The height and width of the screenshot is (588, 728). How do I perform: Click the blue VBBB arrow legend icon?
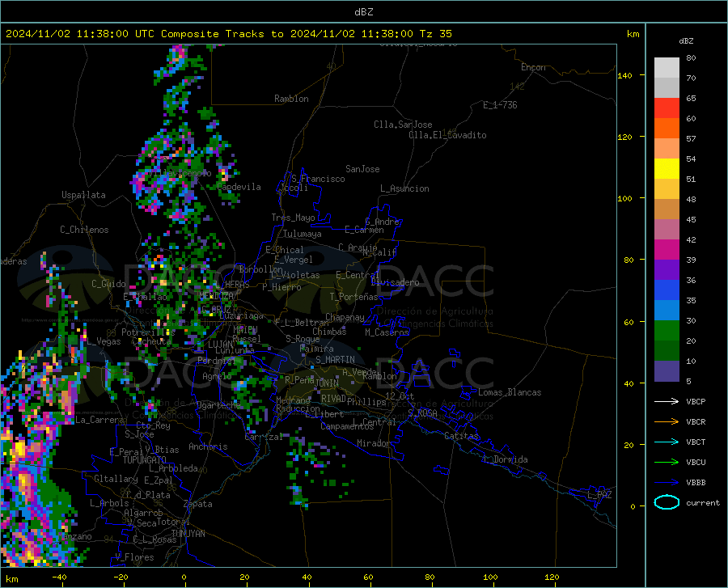[667, 483]
